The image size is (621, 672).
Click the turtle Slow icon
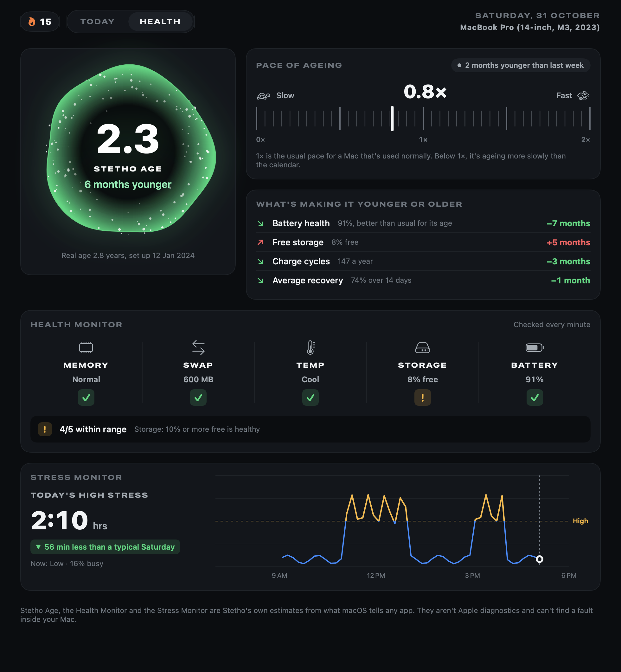tap(264, 96)
